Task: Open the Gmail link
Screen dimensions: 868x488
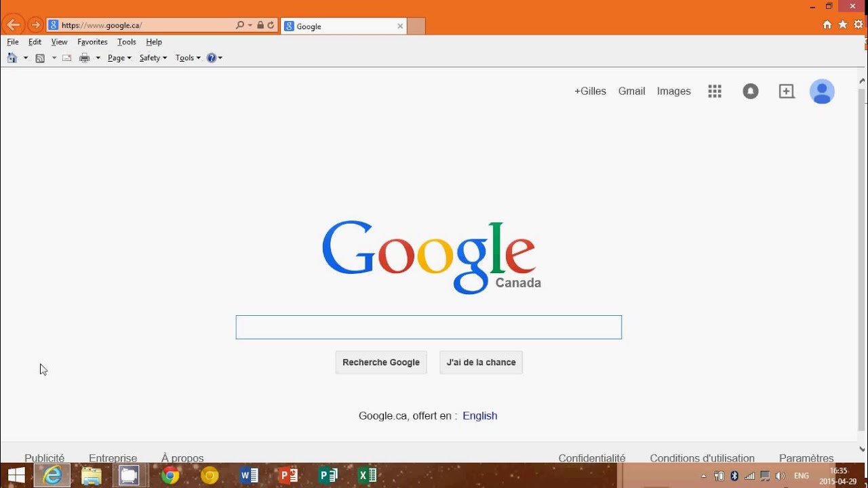Action: click(631, 91)
